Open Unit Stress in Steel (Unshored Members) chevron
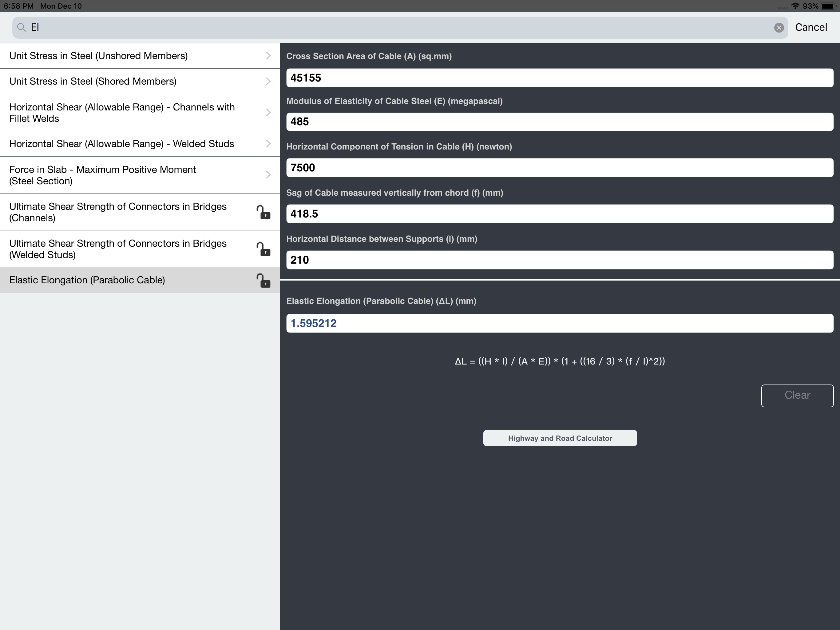Viewport: 840px width, 630px height. coord(268,56)
